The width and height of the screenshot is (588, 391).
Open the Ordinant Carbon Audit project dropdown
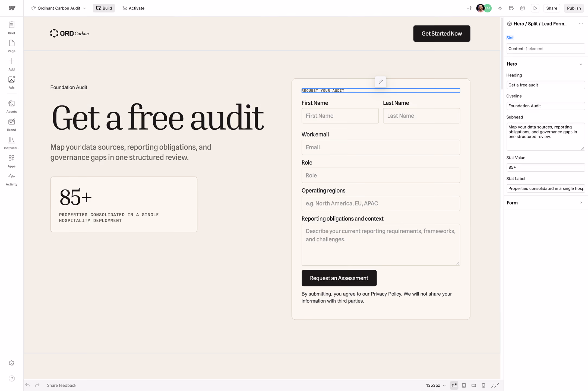click(x=59, y=8)
